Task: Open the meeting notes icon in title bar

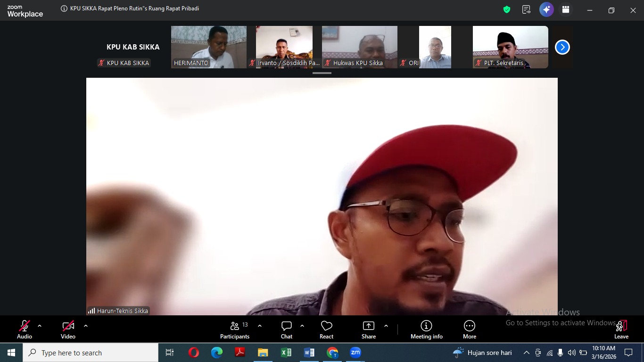Action: click(527, 10)
